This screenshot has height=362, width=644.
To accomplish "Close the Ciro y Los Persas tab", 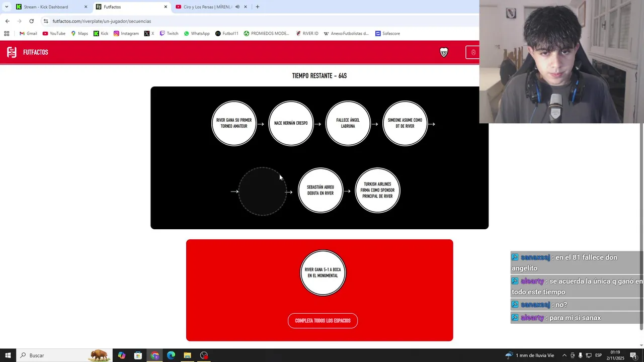I will (246, 7).
